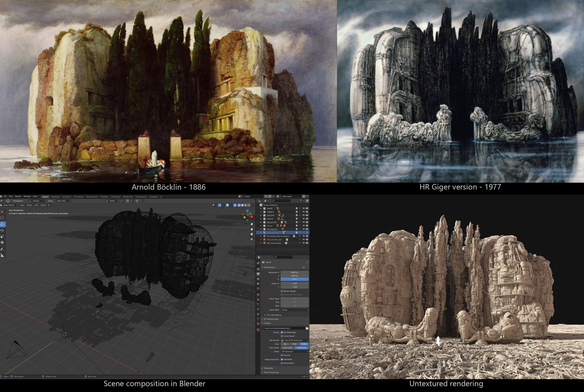584x392 pixels.
Task: Open the Physics properties tab
Action: (258, 309)
